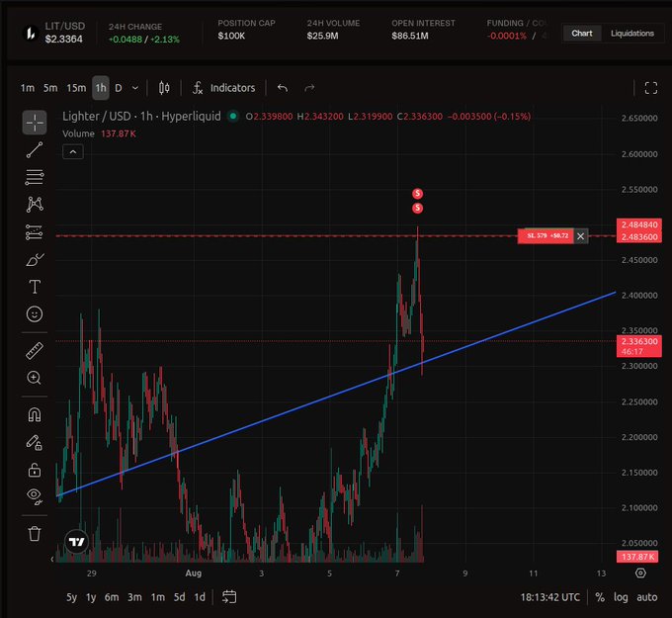Click the TradingView logo
Screen dimensions: 672x618
pyautogui.click(x=77, y=542)
